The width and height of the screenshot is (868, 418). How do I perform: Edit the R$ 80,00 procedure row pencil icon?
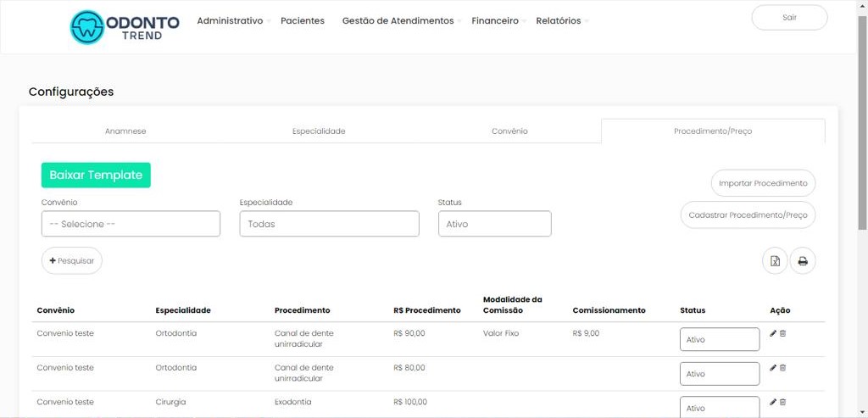coord(772,367)
